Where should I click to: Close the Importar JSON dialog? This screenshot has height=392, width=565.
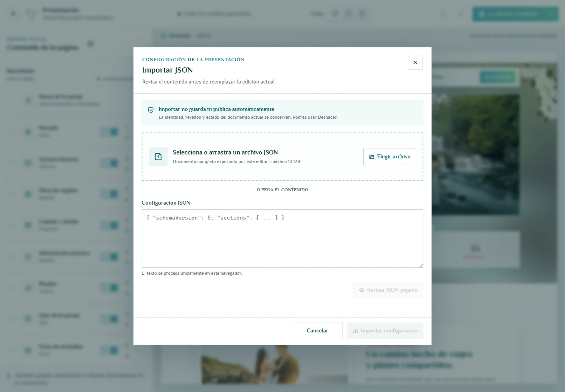click(x=415, y=62)
